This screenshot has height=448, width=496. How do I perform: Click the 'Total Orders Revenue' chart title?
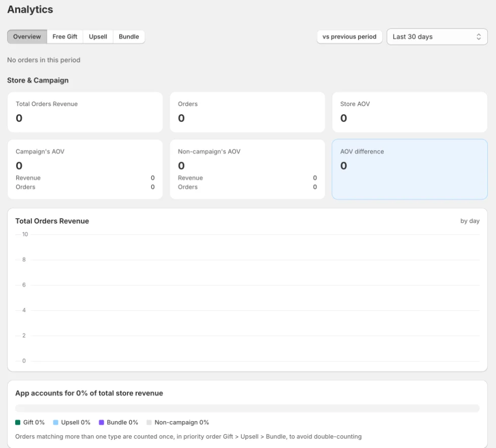point(52,221)
